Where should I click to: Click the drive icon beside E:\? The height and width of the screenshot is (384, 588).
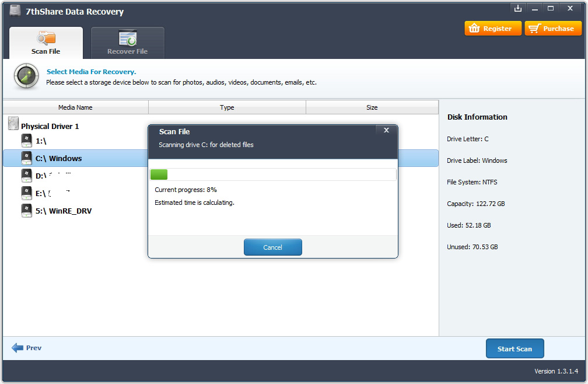coord(27,193)
